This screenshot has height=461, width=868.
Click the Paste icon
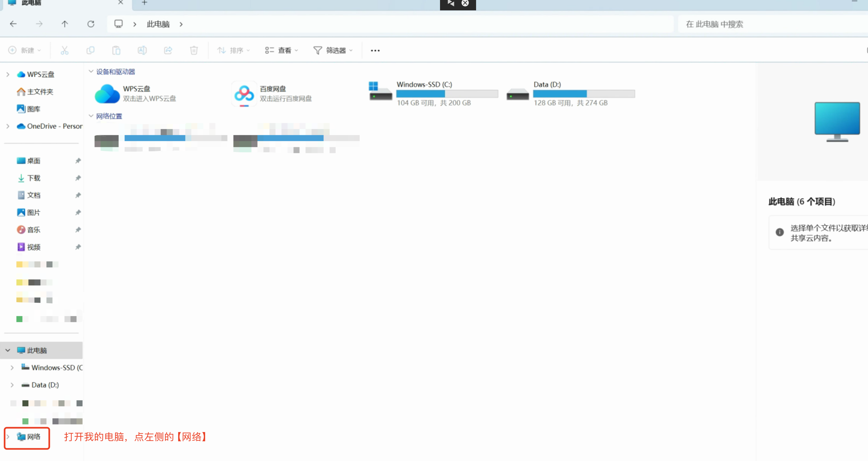pyautogui.click(x=116, y=50)
